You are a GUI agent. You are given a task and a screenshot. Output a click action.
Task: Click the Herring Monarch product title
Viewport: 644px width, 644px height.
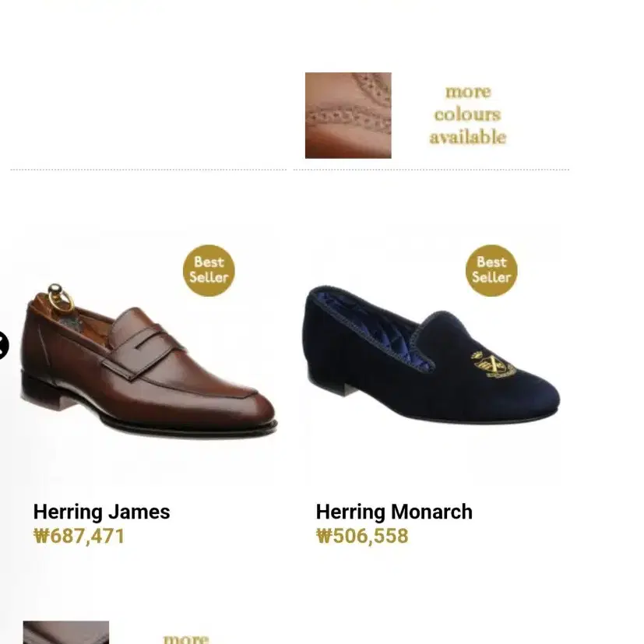point(394,512)
